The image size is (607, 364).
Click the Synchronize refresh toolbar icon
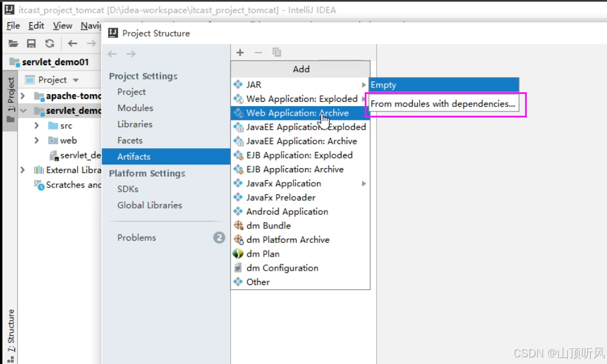point(49,43)
